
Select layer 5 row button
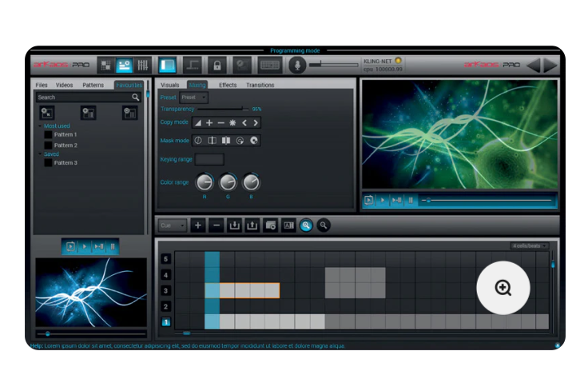click(x=166, y=258)
